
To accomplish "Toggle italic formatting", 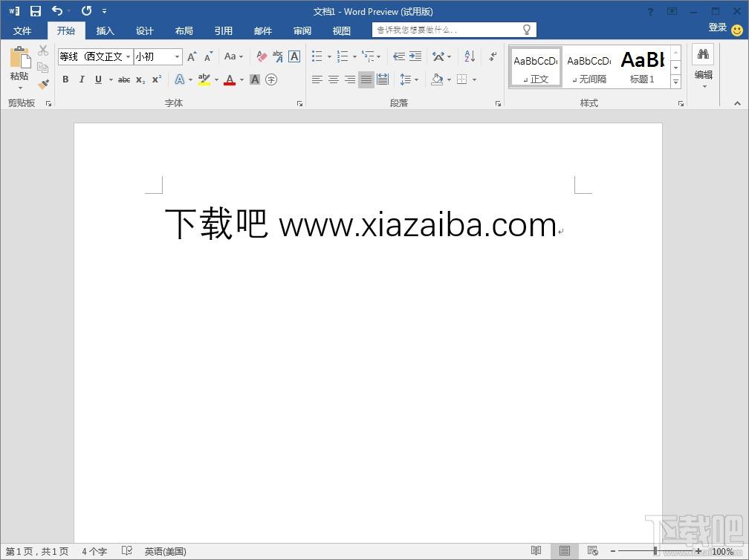I will pyautogui.click(x=82, y=79).
